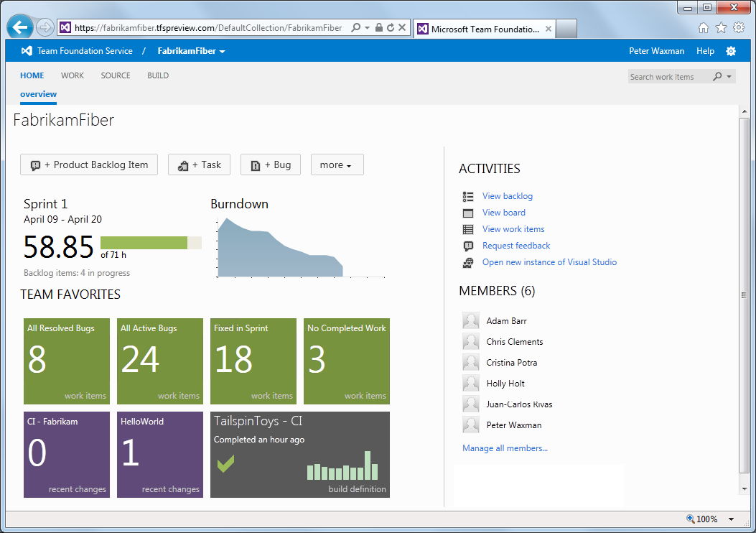Create a new Product Backlog Item

(x=89, y=164)
